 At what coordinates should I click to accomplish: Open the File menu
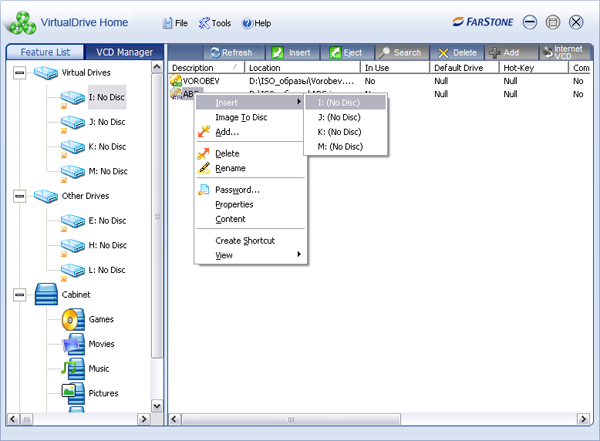[x=175, y=23]
